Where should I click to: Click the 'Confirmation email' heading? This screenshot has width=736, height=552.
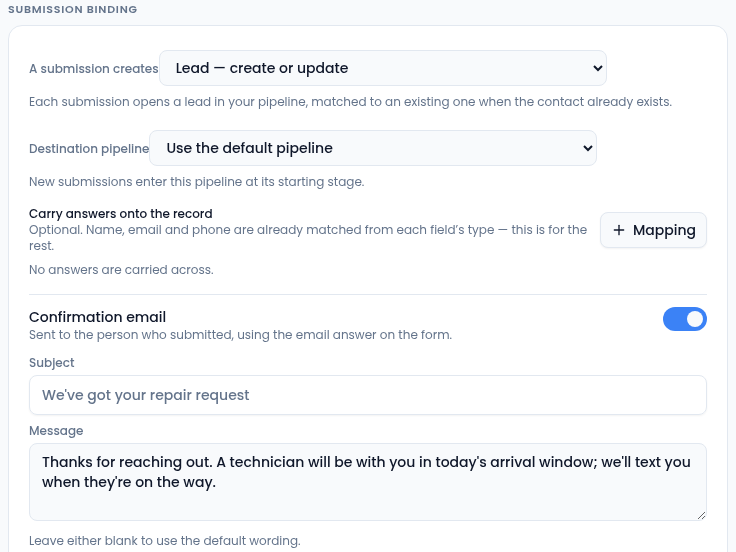[x=98, y=317]
